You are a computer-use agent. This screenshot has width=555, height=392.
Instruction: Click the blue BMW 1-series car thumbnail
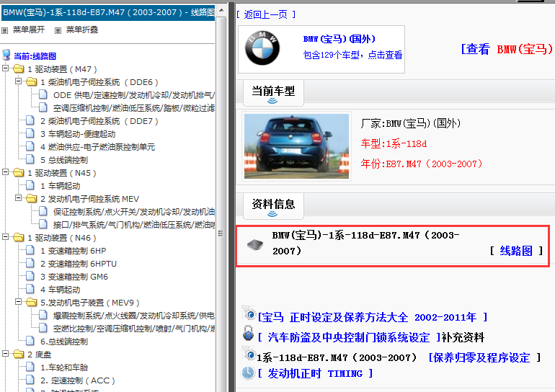point(297,146)
